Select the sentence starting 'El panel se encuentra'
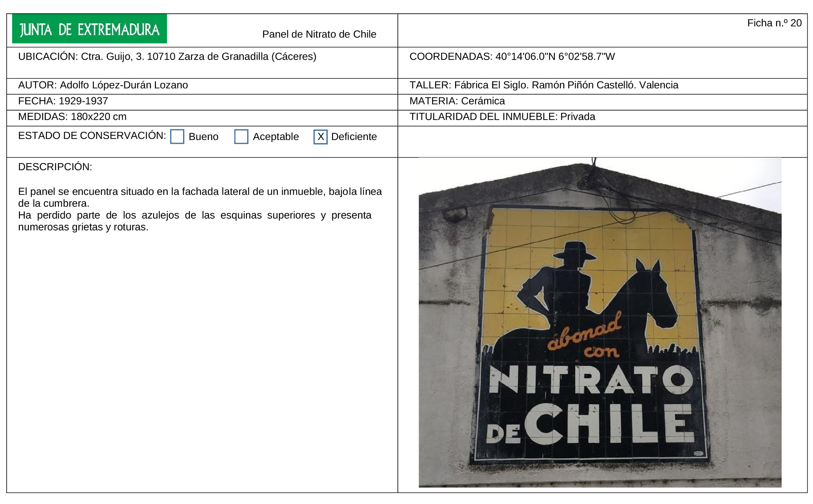The width and height of the screenshot is (813, 504). (200, 197)
